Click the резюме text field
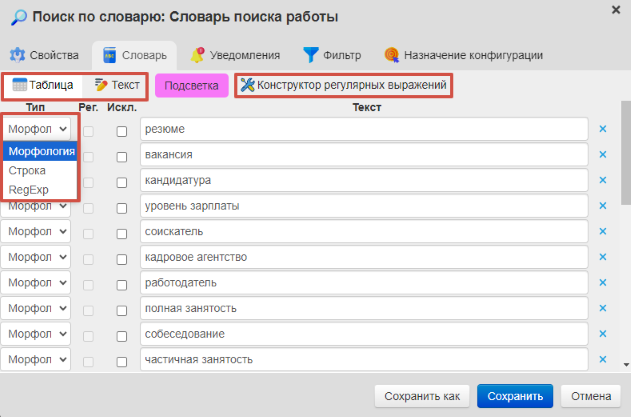Viewport: 631px width, 417px height. click(364, 129)
